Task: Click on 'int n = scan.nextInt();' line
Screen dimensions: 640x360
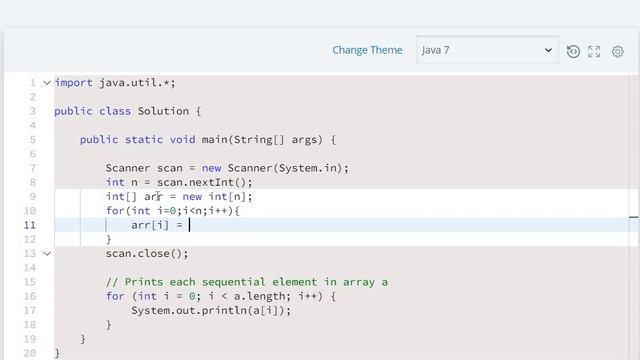Action: [179, 182]
